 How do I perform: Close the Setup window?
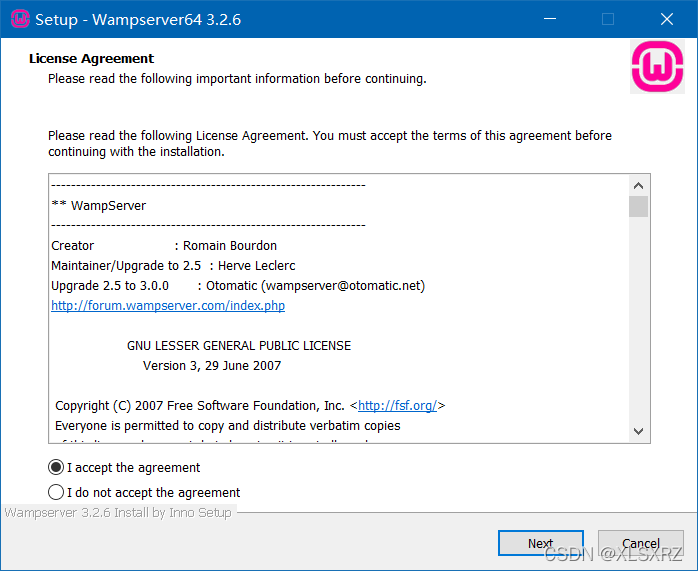point(666,19)
